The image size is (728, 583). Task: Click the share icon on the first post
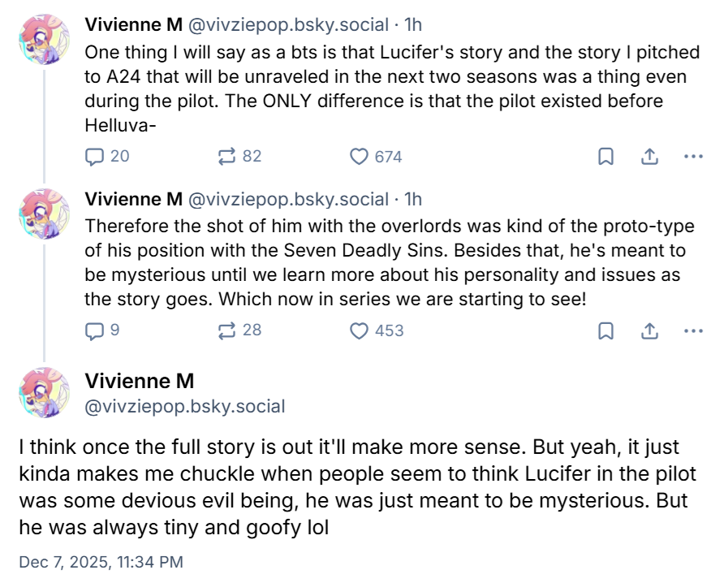pos(648,156)
